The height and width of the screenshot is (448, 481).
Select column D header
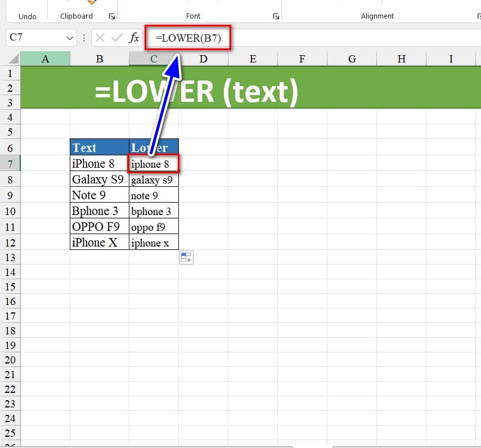[203, 59]
